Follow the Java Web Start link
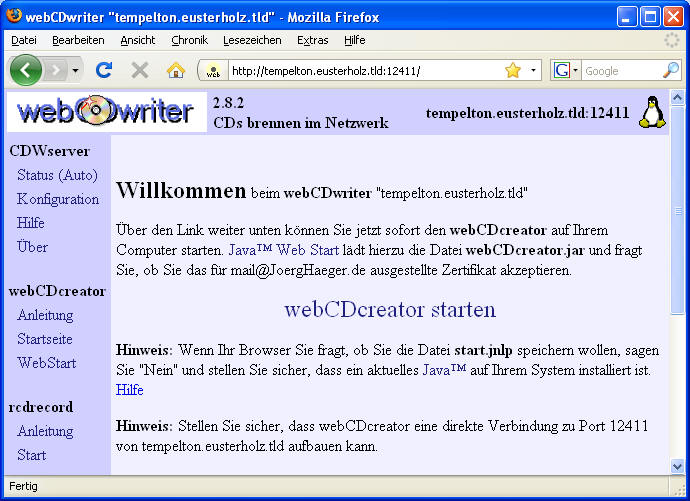The height and width of the screenshot is (501, 690). (285, 249)
